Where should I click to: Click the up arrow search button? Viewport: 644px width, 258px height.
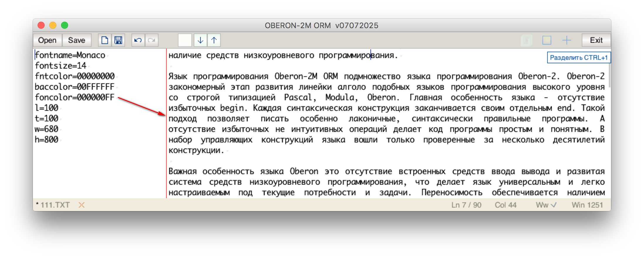(214, 40)
